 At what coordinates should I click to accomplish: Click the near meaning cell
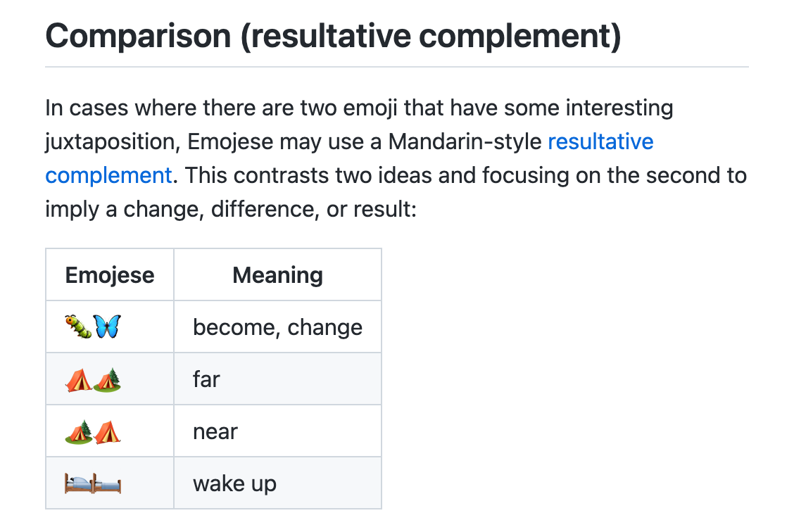point(277,431)
